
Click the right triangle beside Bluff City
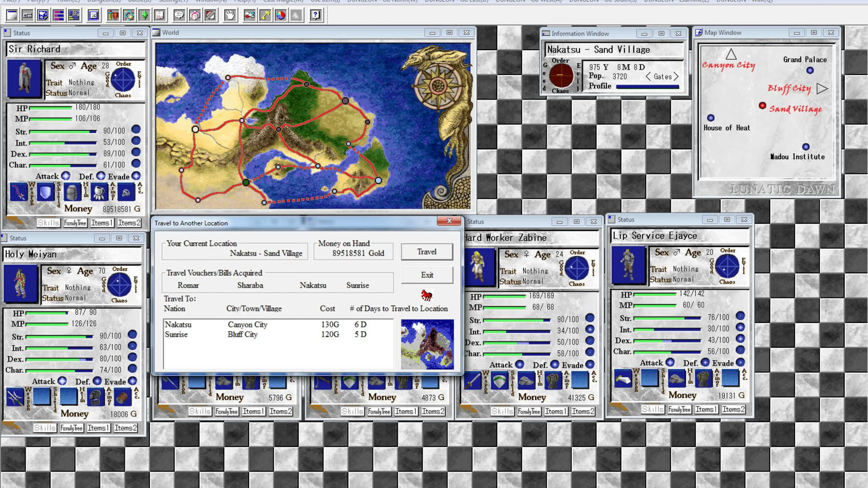pyautogui.click(x=822, y=89)
